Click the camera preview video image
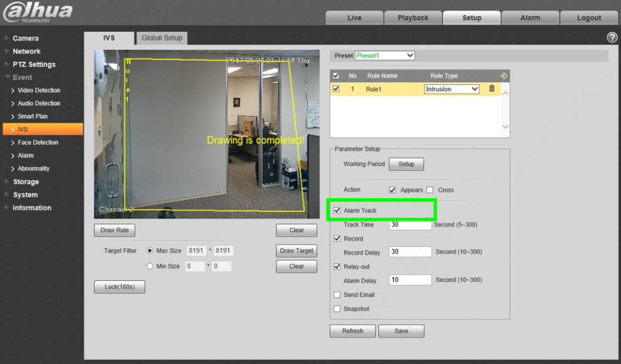 point(207,134)
